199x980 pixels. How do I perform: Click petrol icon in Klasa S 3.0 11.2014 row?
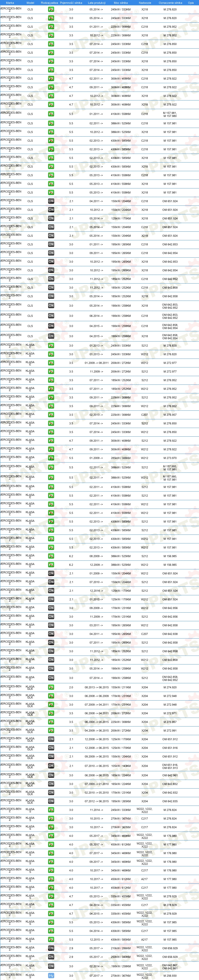click(x=51, y=810)
